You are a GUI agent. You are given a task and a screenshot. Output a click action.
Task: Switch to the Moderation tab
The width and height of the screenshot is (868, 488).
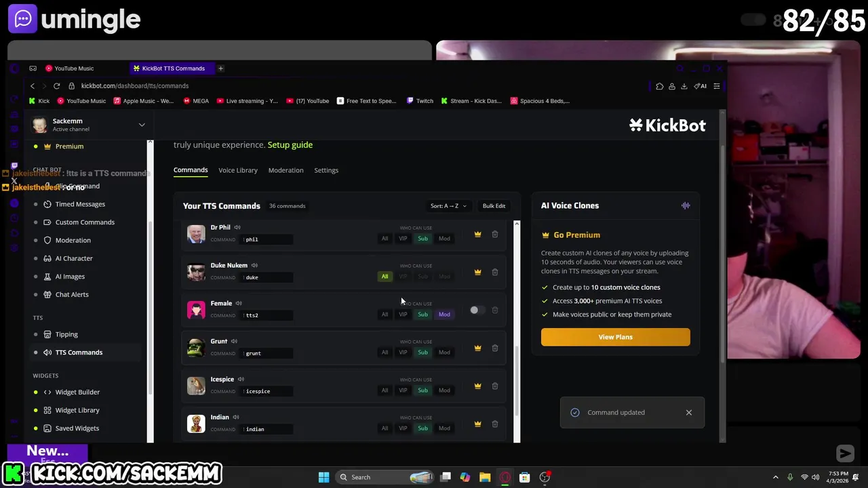coord(285,170)
